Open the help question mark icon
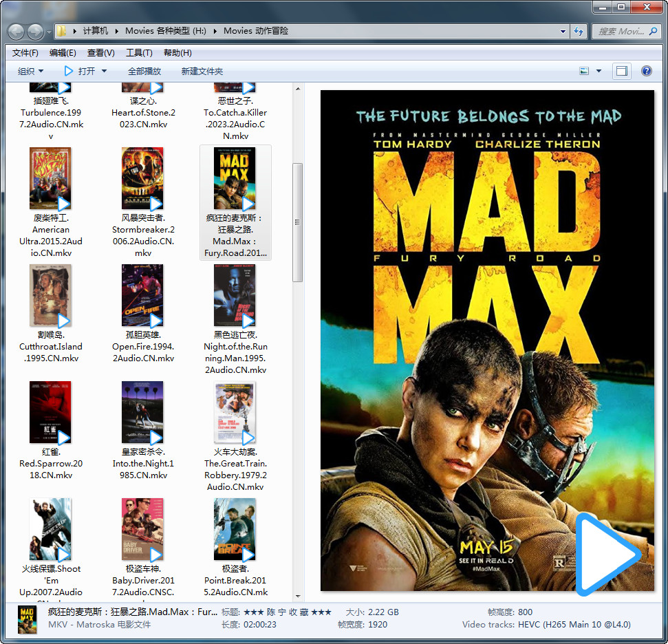Viewport: 668px width, 644px height. click(646, 71)
